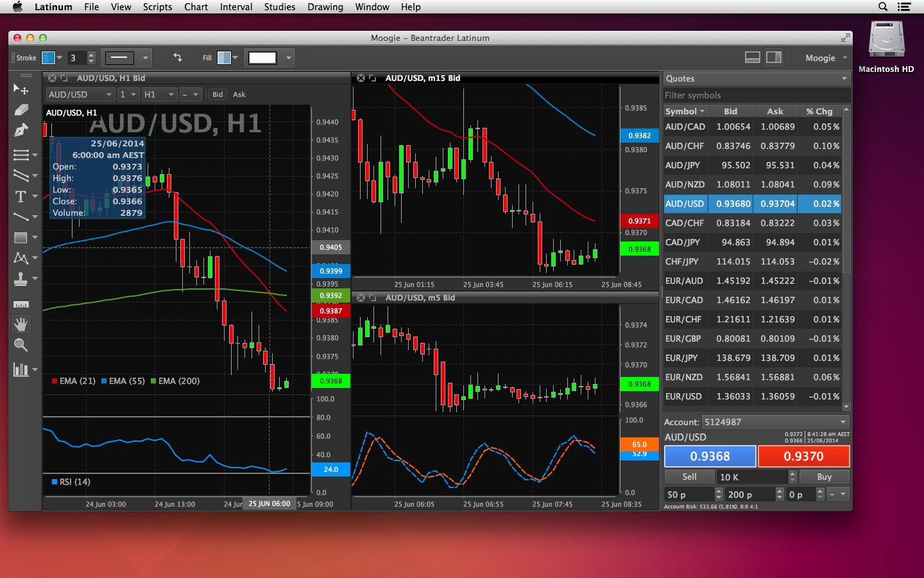The height and width of the screenshot is (578, 924).
Task: Click the red 0.9370 ask price button
Action: [x=804, y=456]
